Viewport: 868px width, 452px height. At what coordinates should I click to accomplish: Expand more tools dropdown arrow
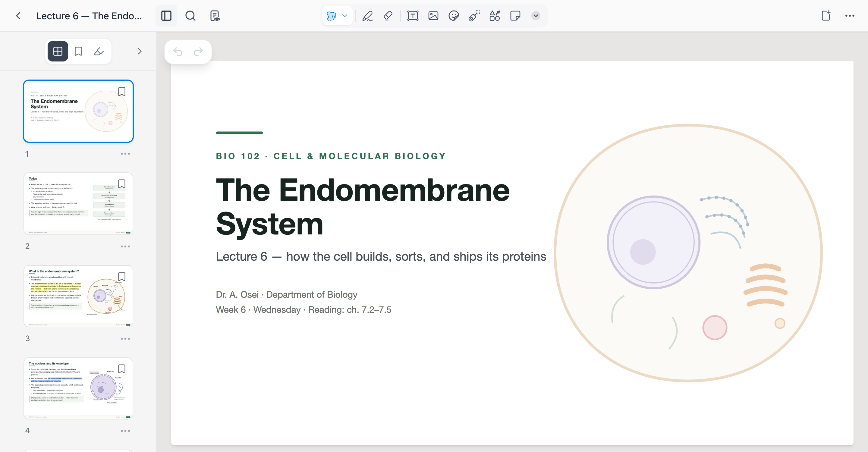click(x=536, y=16)
